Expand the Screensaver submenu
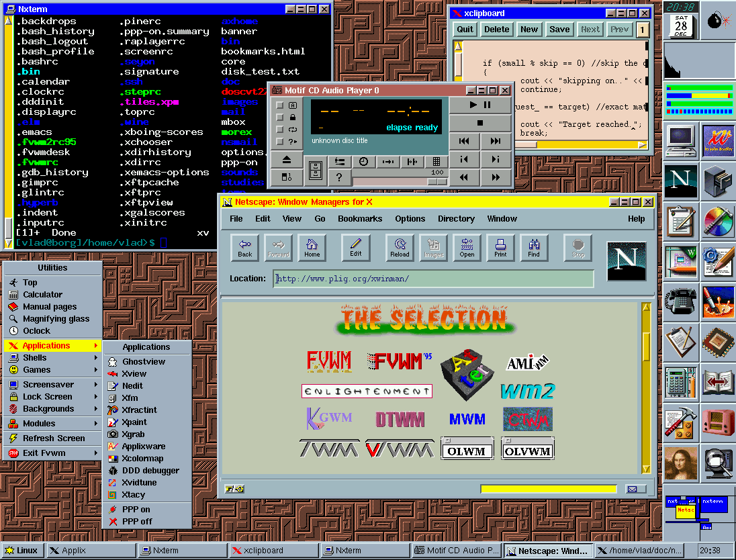This screenshot has width=736, height=560. point(53,385)
